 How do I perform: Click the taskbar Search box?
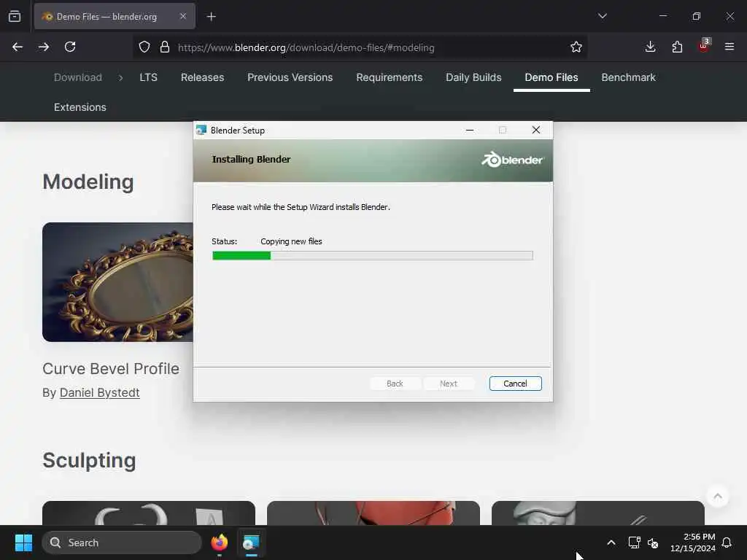(122, 542)
